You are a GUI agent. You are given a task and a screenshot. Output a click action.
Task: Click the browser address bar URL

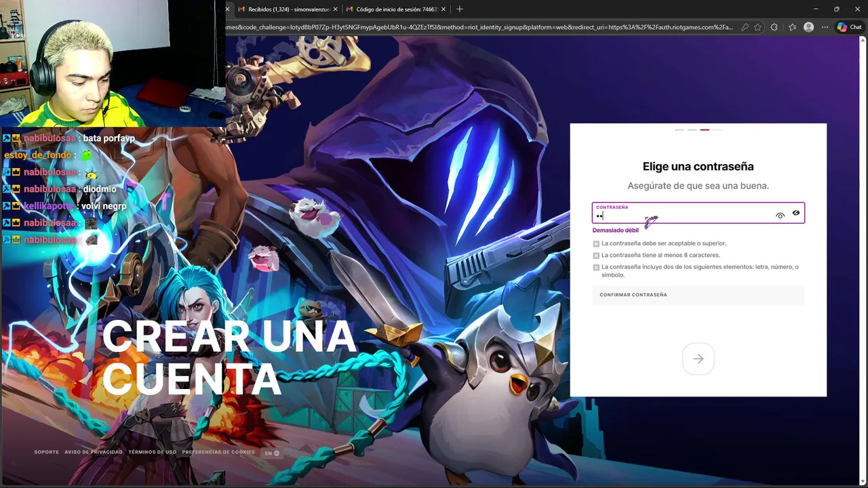pyautogui.click(x=479, y=27)
